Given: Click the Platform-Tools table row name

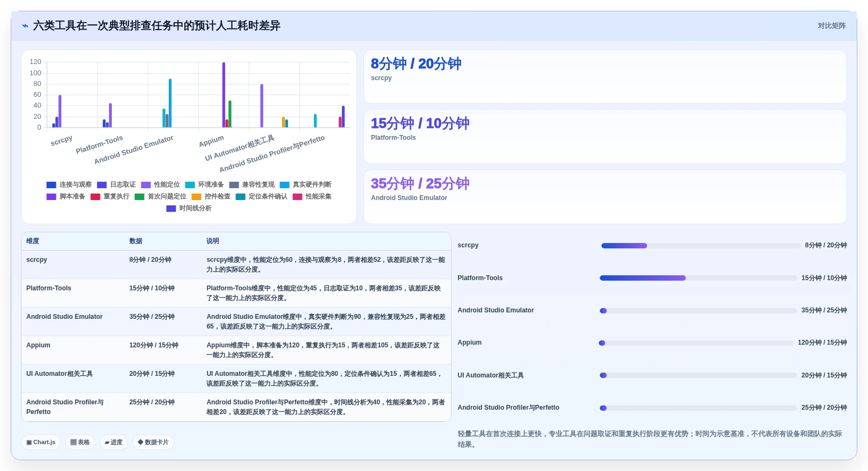Looking at the screenshot, I should pyautogui.click(x=49, y=288).
